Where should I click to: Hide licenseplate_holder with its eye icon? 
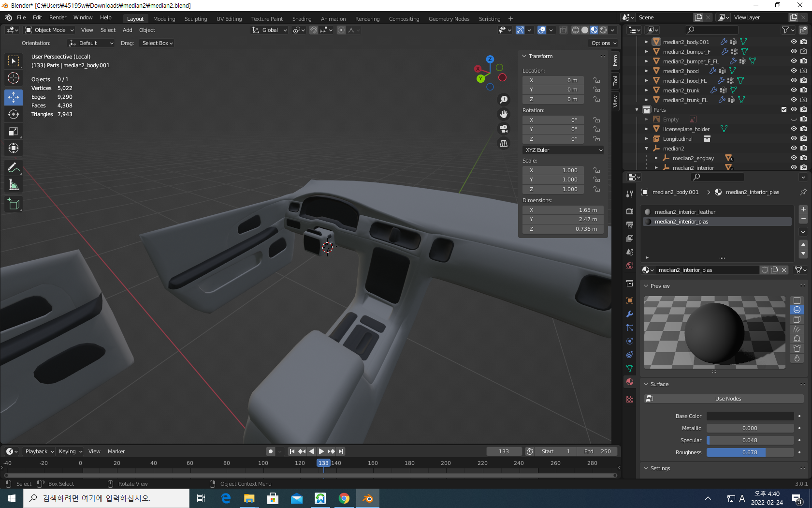794,129
